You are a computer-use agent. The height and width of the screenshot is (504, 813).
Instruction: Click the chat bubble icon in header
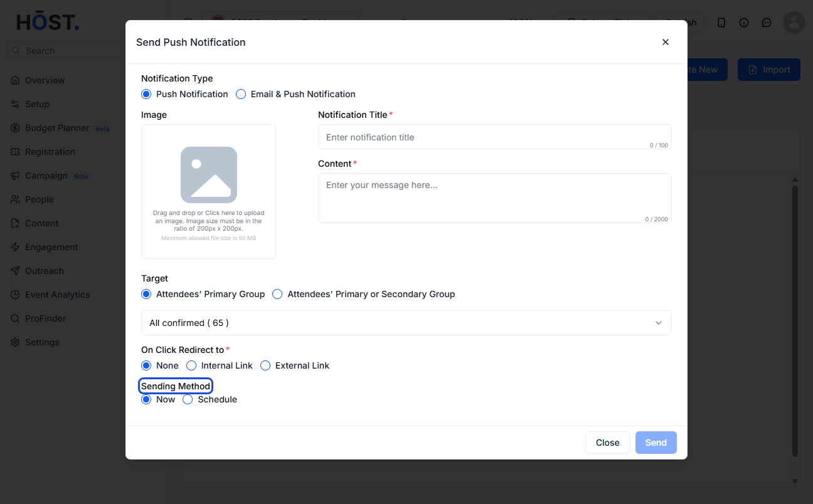click(767, 23)
